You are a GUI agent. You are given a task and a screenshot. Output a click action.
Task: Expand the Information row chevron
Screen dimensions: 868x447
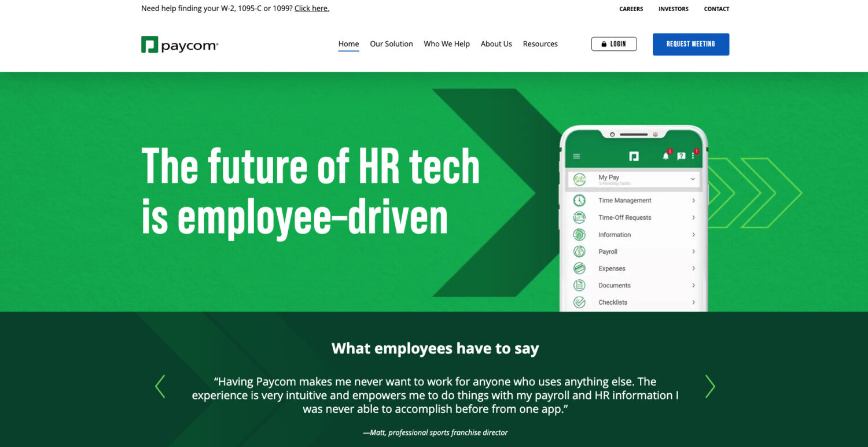tap(693, 235)
